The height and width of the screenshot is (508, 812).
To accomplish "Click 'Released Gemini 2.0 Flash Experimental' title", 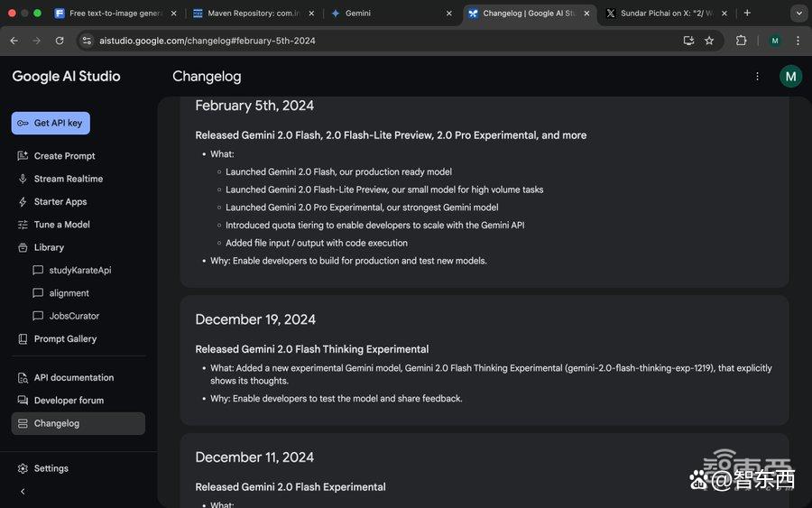I will [291, 486].
